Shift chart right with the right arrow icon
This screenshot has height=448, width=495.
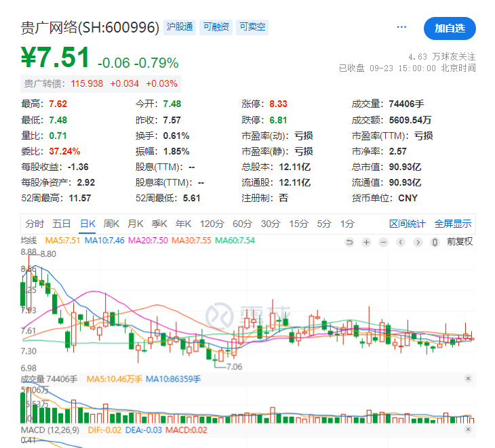[x=416, y=242]
